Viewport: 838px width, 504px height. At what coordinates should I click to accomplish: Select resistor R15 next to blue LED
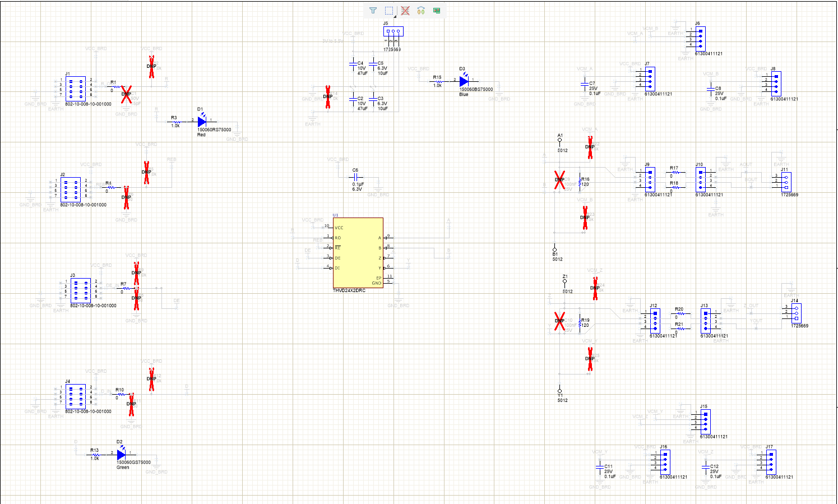(438, 82)
